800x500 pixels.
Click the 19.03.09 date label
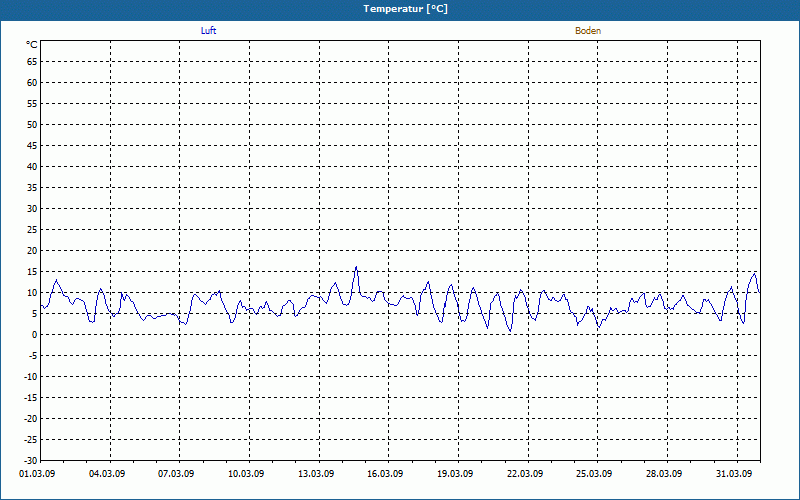tap(455, 474)
